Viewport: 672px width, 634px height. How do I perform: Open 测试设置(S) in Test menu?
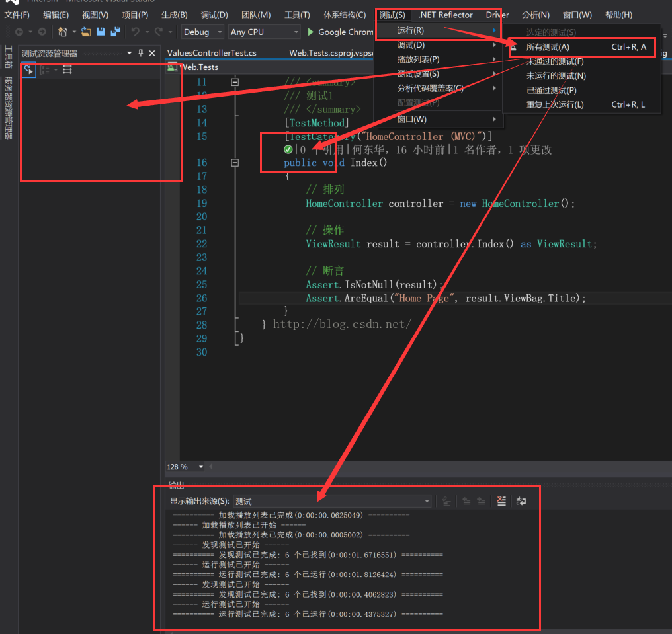(x=439, y=73)
